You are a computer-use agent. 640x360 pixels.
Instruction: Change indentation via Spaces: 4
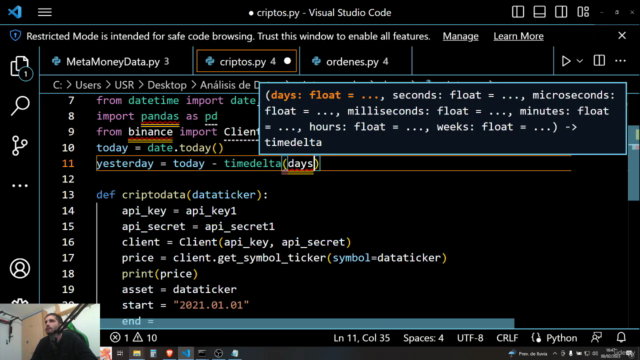[x=423, y=338]
